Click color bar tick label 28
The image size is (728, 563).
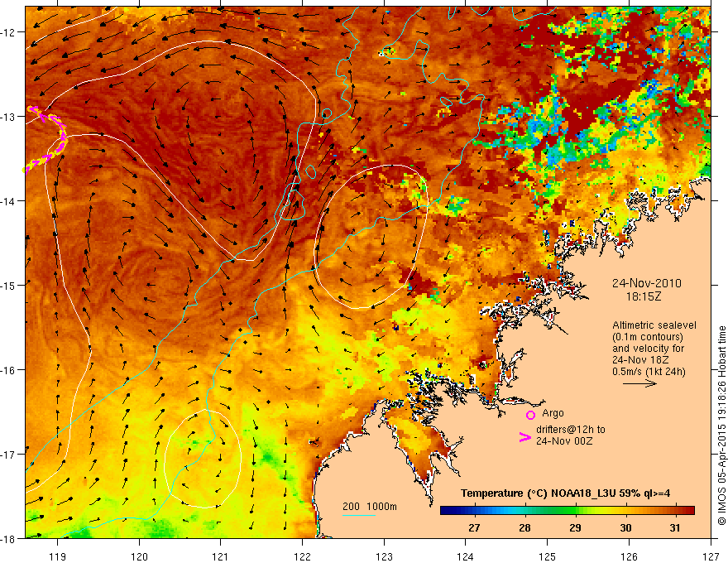(x=524, y=527)
